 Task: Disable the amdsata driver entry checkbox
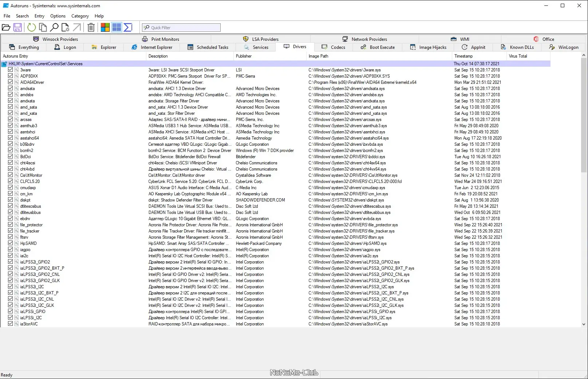tap(11, 89)
